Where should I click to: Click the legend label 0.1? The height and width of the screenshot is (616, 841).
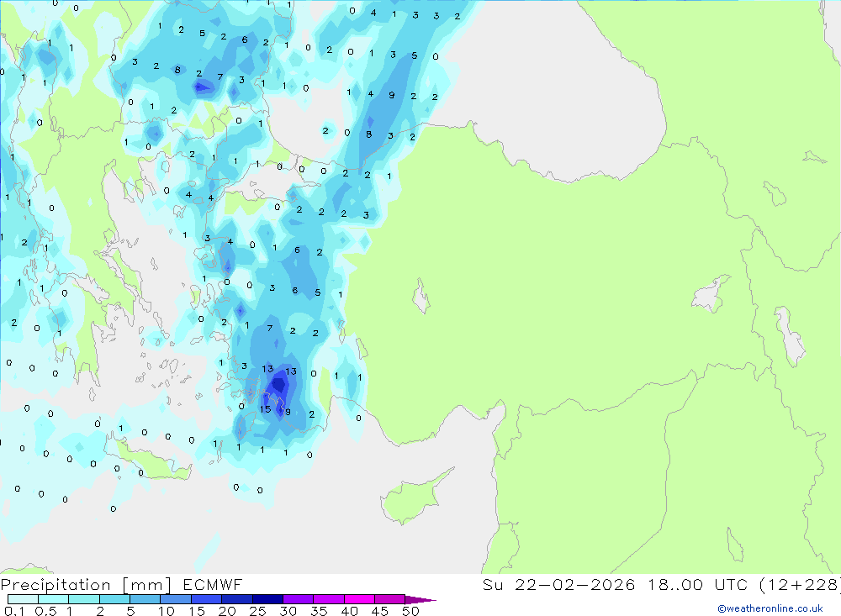pos(14,611)
